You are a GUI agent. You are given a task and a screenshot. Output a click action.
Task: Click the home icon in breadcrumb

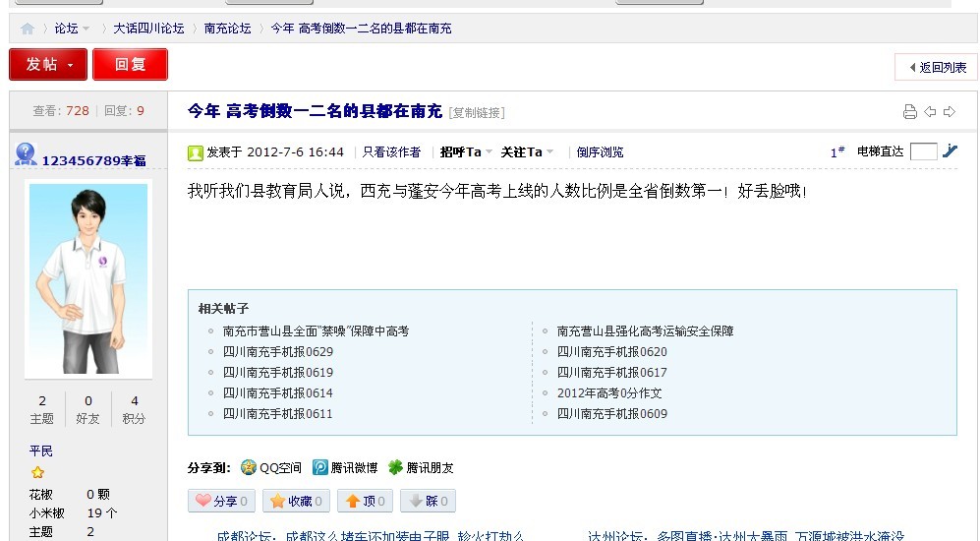point(28,29)
